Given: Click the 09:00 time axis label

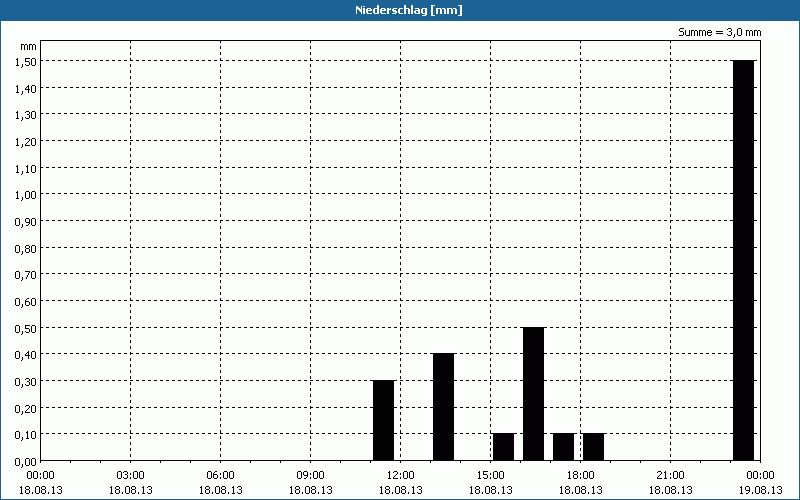Looking at the screenshot, I should 311,475.
